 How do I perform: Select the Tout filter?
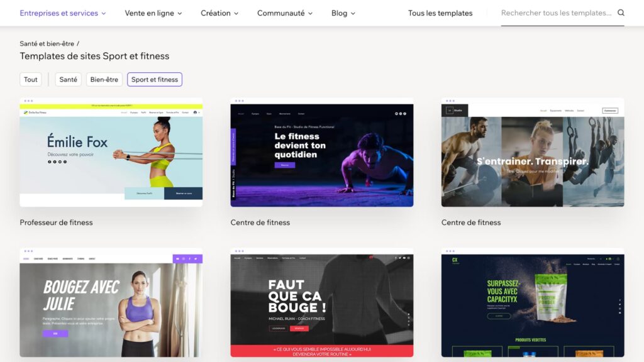tap(30, 79)
